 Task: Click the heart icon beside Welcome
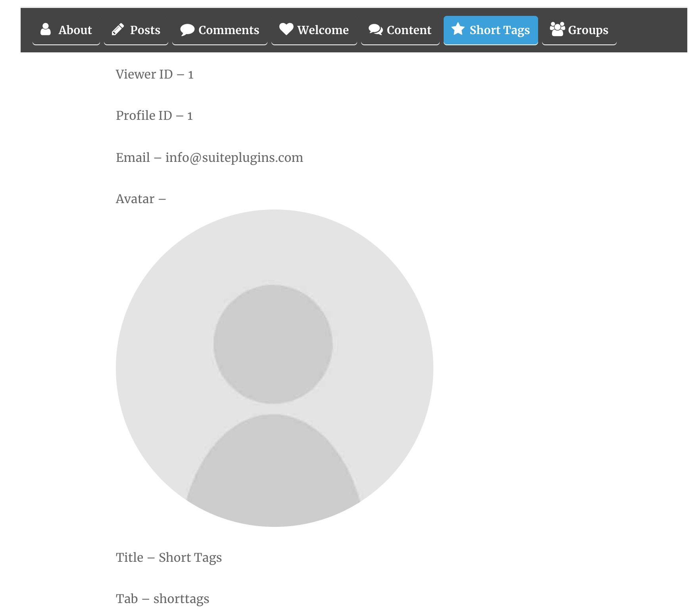[286, 29]
